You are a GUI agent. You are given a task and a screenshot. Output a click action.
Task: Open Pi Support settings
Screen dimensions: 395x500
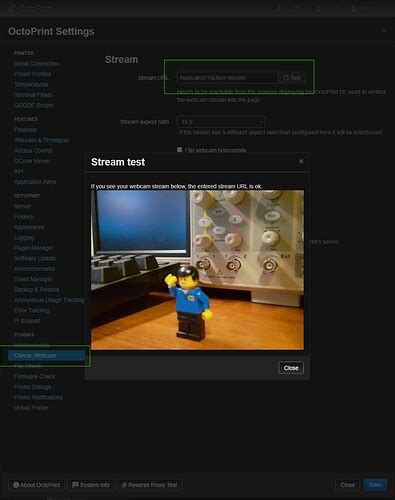coord(27,321)
